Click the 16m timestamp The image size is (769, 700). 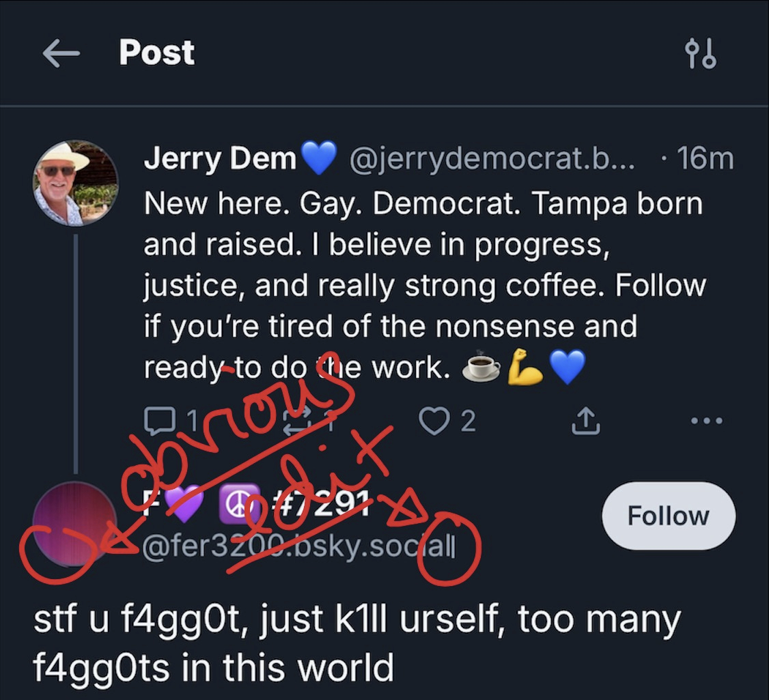click(704, 160)
